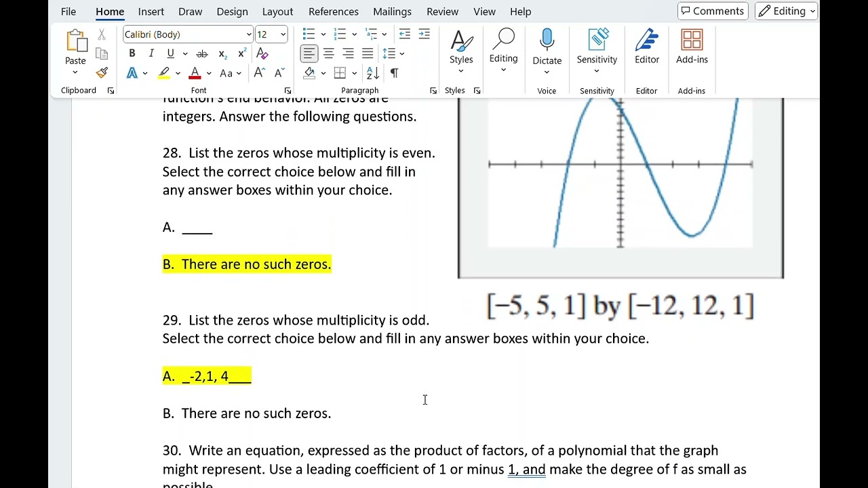Apply bullet list formatting

point(309,34)
